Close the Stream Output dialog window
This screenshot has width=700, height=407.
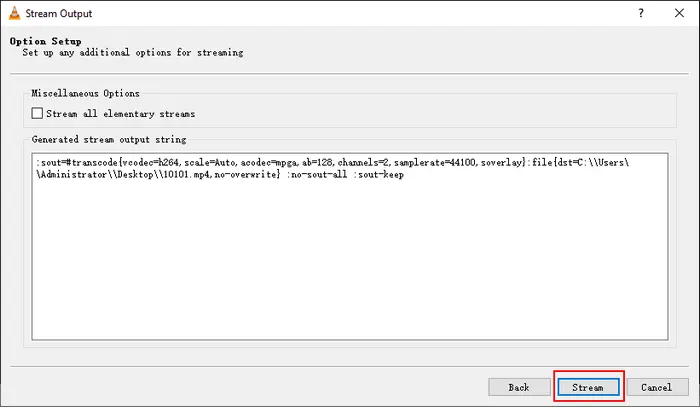coord(679,13)
